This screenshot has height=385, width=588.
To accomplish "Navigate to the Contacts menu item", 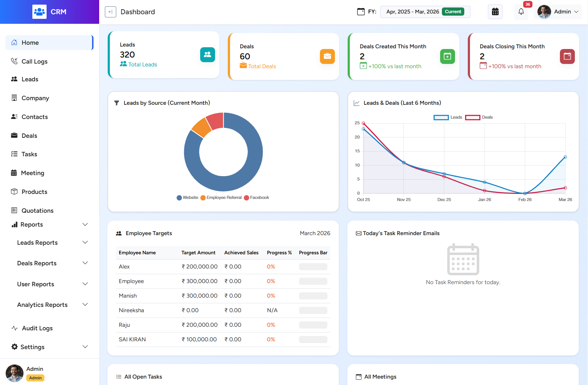I will 34,116.
